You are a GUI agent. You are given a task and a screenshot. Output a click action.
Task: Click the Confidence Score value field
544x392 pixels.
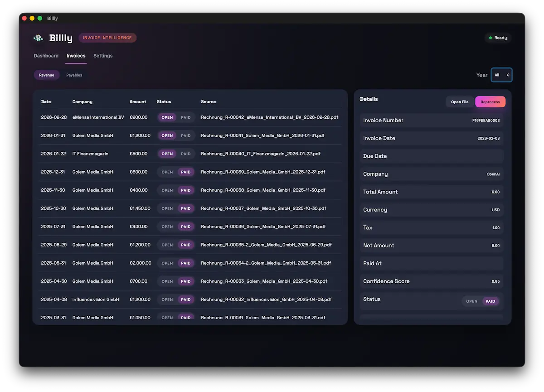(431, 281)
